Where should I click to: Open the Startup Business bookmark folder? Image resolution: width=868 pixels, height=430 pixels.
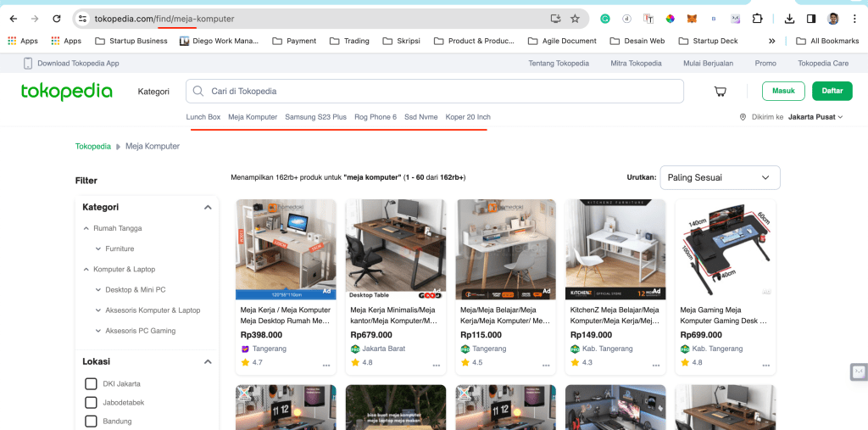[x=131, y=41]
